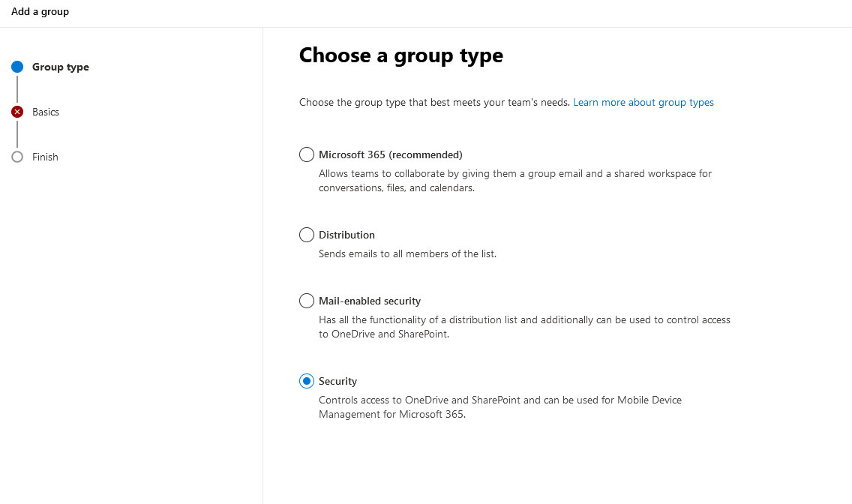
Task: Click the Security option description about OneDrive
Action: [x=500, y=407]
